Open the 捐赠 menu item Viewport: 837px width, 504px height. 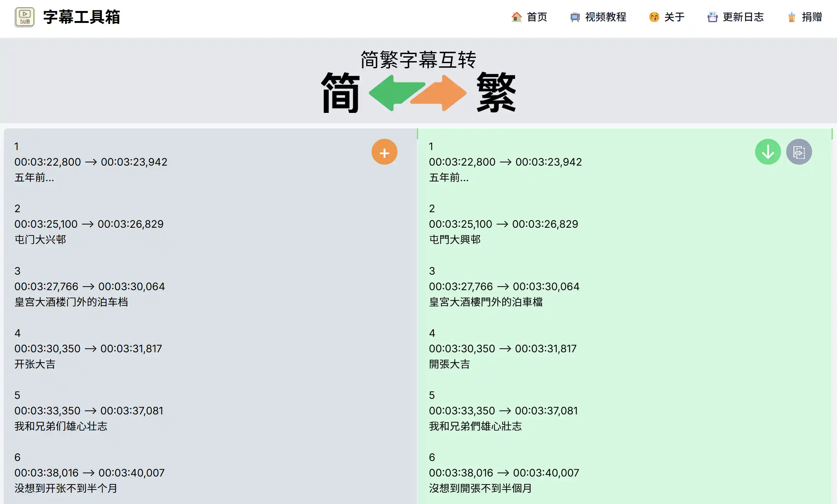pyautogui.click(x=804, y=17)
